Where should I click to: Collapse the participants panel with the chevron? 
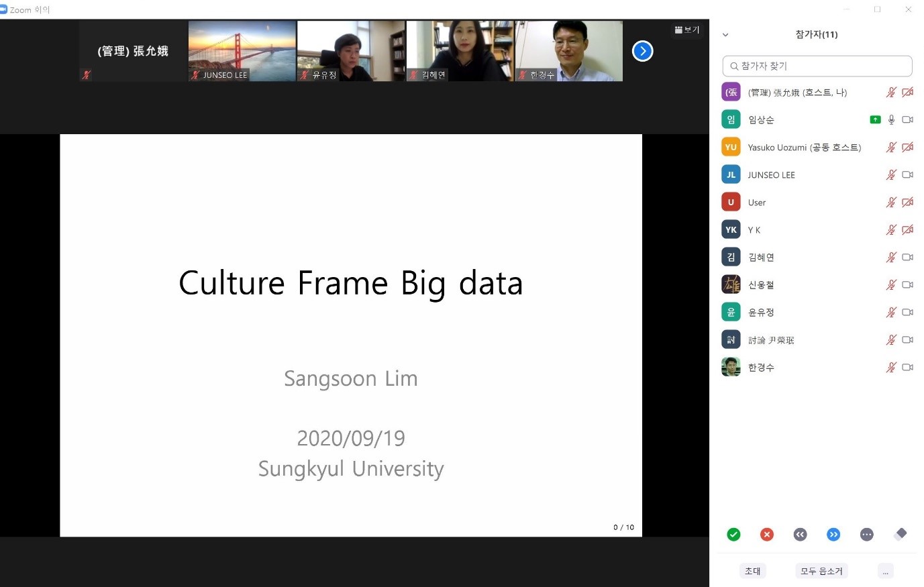(x=725, y=35)
